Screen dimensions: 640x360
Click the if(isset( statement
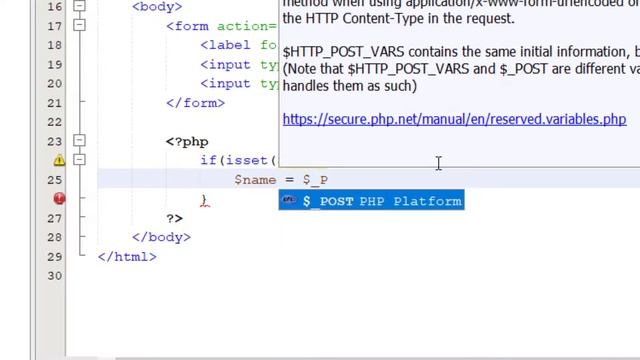(x=239, y=160)
